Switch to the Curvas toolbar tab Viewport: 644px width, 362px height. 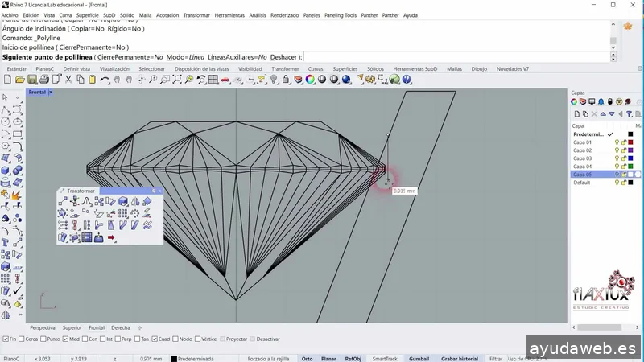tap(316, 69)
